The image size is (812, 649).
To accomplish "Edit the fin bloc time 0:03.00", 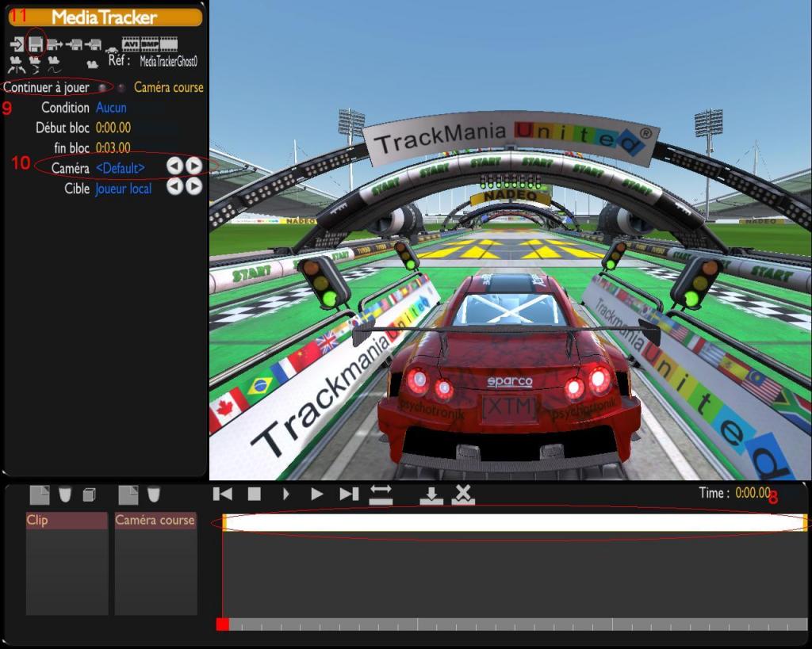I will pyautogui.click(x=113, y=147).
